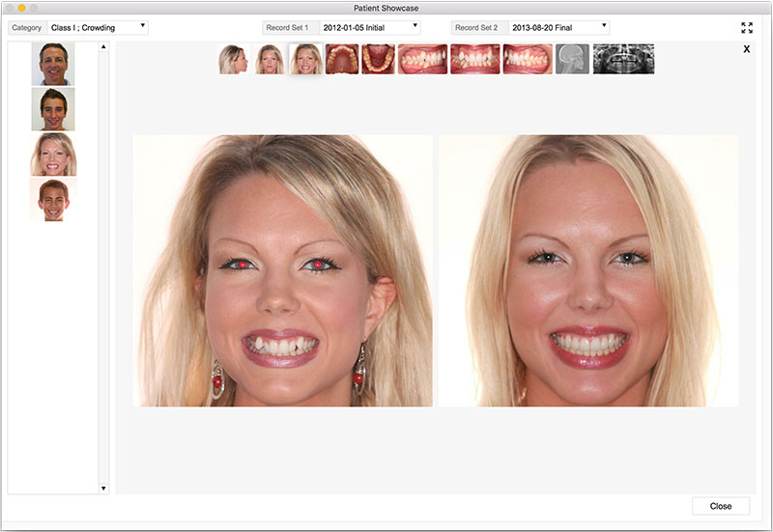
Task: Click the patient list scroll down arrow
Action: [x=103, y=489]
